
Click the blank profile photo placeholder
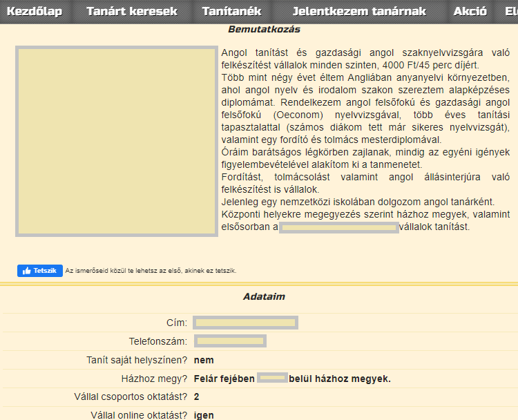coord(117,142)
